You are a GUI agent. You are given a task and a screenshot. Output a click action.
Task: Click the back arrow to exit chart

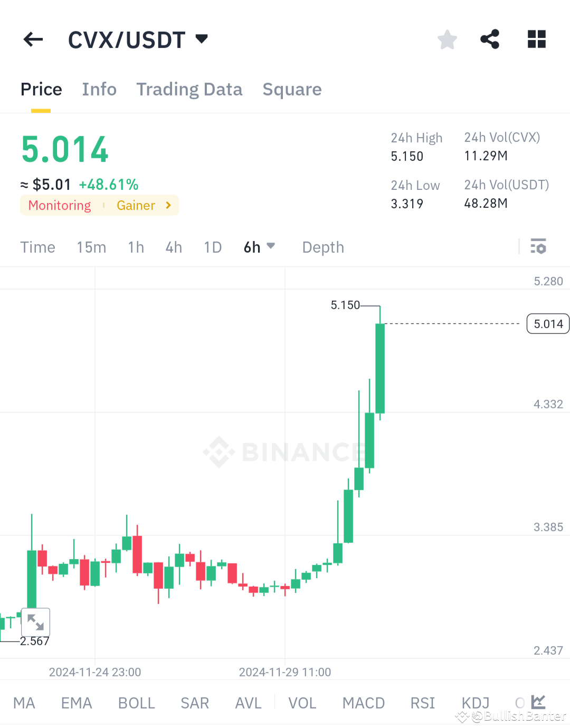pos(33,39)
